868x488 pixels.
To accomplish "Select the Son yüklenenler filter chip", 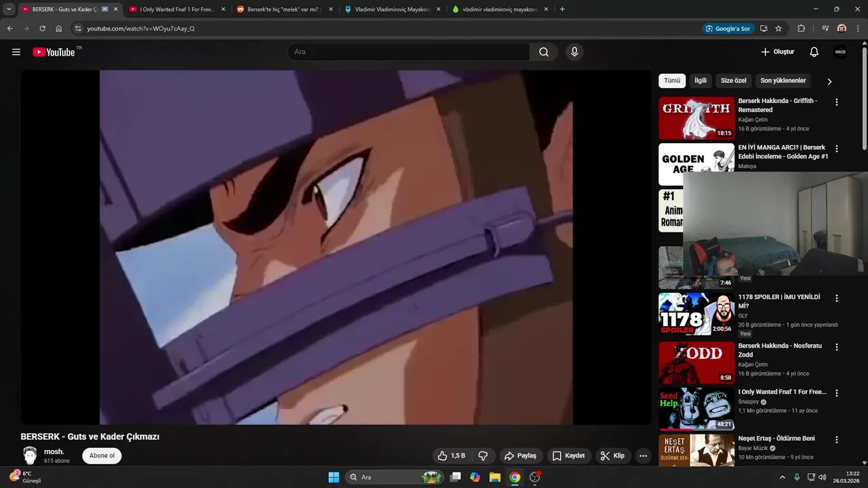I will coord(783,81).
